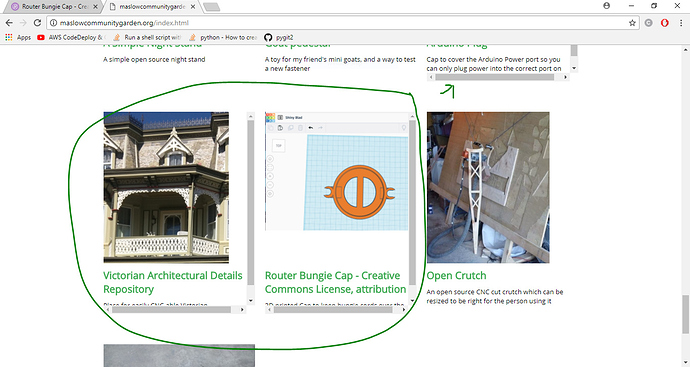Click Router Bungie Cap card left scroll arrow
Viewport: 690px width, 367px height.
tap(269, 309)
